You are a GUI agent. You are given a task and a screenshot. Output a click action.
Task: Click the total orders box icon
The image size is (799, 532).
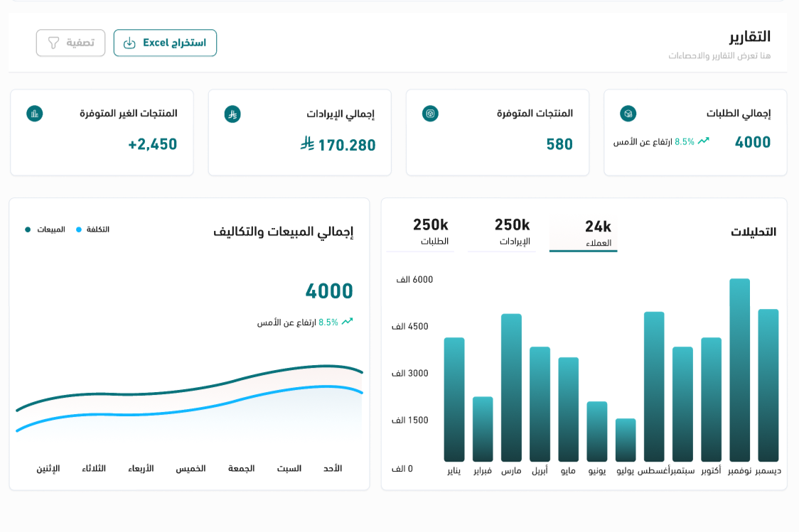coord(628,114)
